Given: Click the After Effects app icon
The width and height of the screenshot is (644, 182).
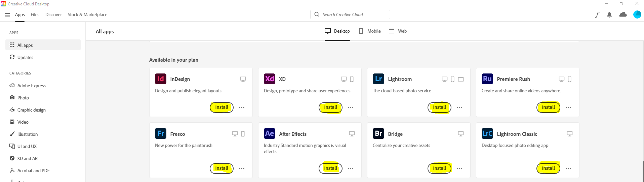Looking at the screenshot, I should point(270,133).
